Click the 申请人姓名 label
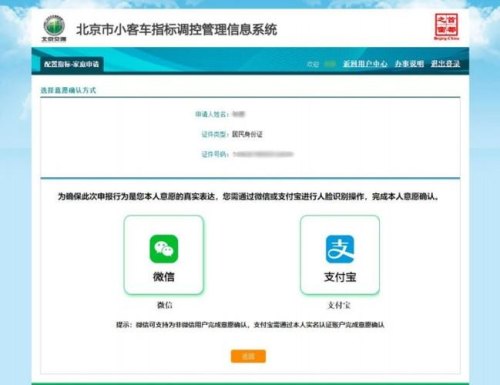Viewport: 500px width, 385px height. point(212,114)
